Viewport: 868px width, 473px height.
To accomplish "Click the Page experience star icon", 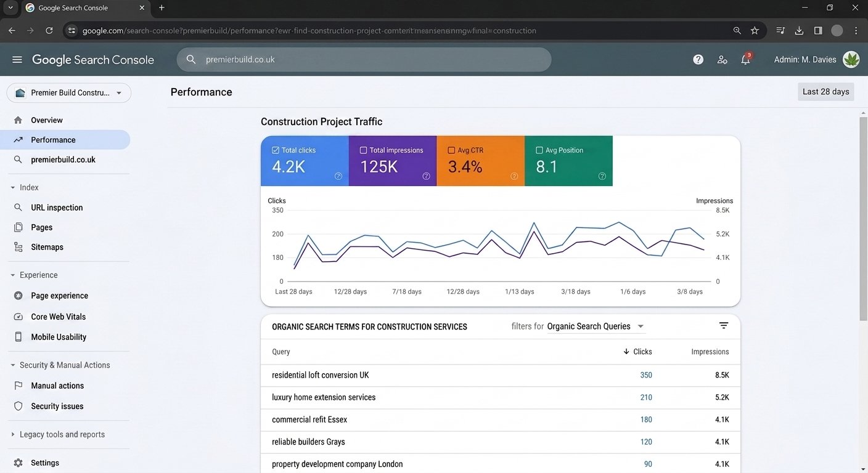I will (x=18, y=296).
